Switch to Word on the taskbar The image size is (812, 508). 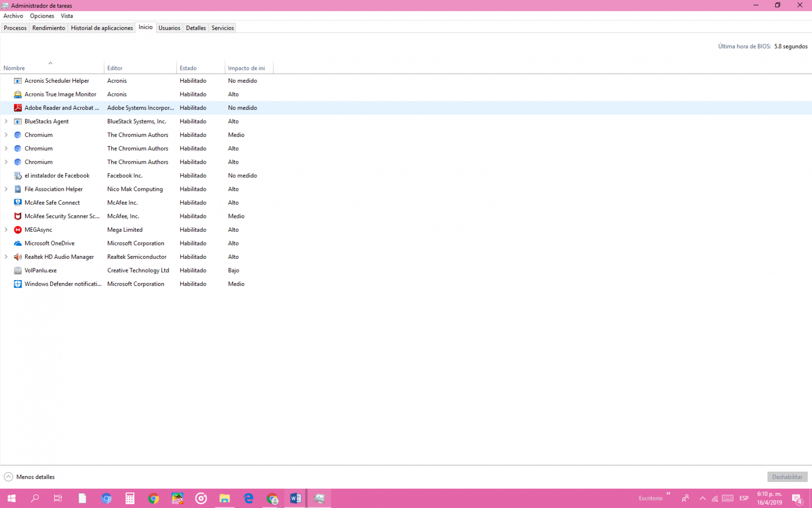click(x=296, y=498)
